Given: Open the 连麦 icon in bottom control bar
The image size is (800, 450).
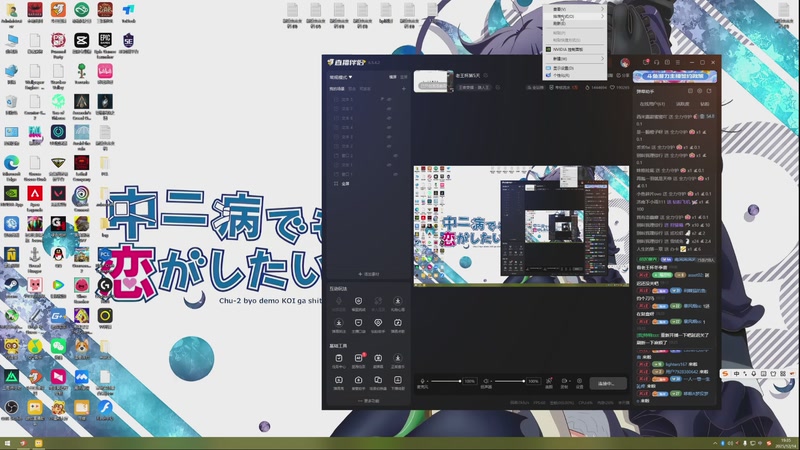Looking at the screenshot, I should [549, 381].
